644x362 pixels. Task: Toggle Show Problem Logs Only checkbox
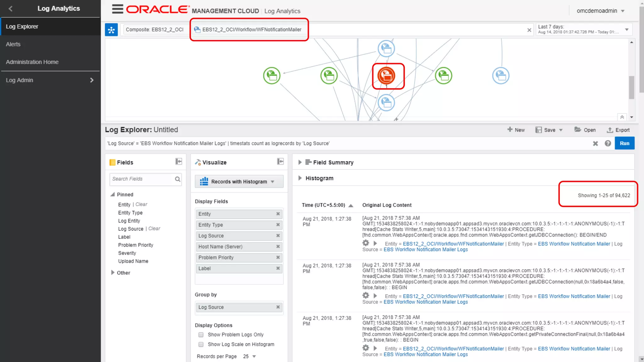(x=201, y=335)
